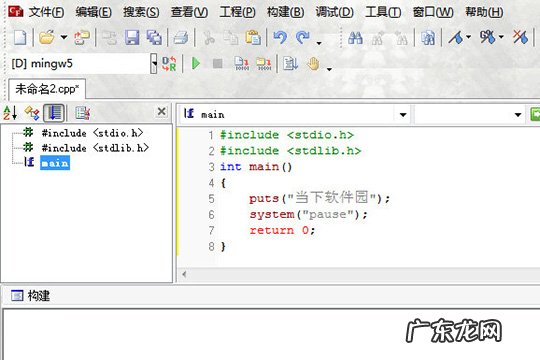Click line 3 int main()
The image size is (540, 360).
click(256, 167)
